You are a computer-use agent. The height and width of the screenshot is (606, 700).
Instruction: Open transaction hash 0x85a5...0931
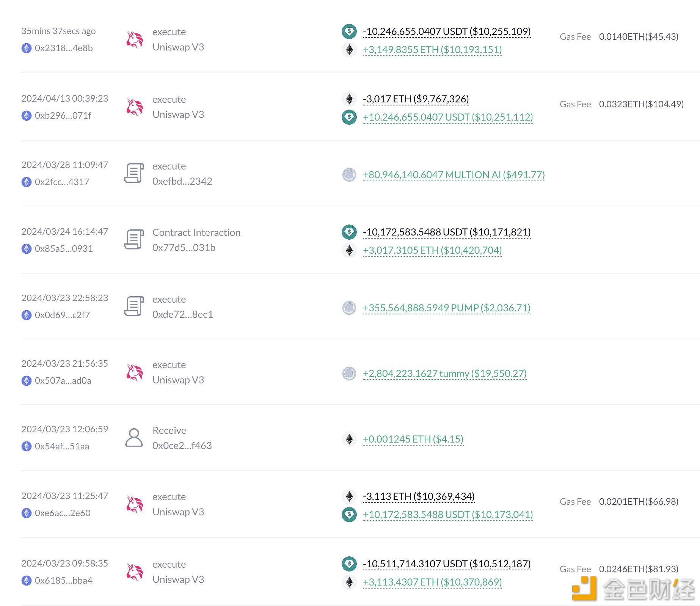pos(64,249)
